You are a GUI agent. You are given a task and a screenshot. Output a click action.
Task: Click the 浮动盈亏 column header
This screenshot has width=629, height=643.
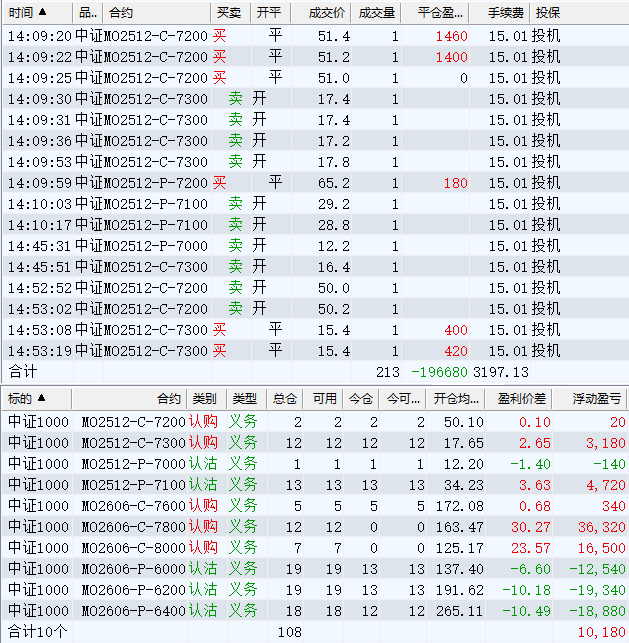tap(590, 398)
